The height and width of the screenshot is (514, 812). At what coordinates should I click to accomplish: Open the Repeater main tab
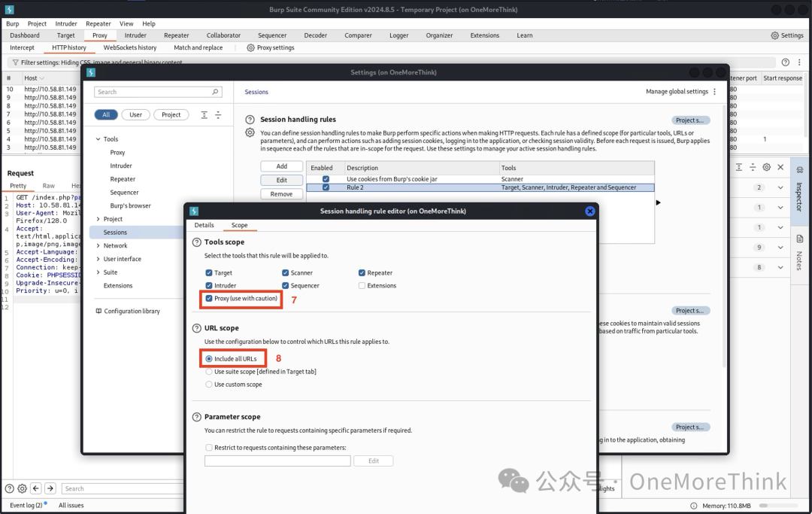[176, 35]
